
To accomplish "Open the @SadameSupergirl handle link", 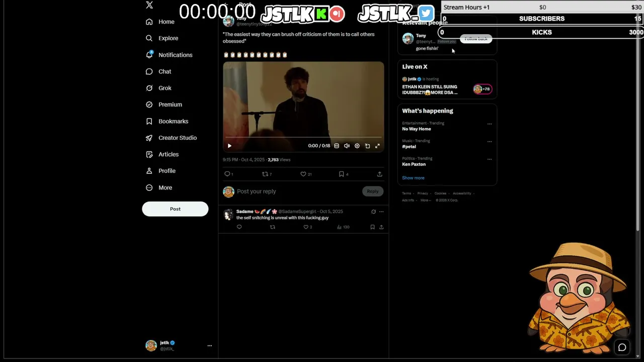I will [x=297, y=212].
